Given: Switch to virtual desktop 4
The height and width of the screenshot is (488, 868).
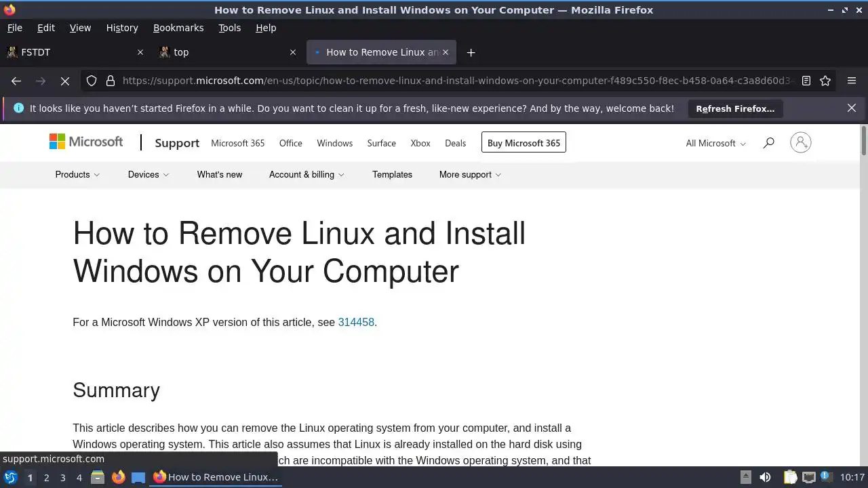Looking at the screenshot, I should (79, 478).
